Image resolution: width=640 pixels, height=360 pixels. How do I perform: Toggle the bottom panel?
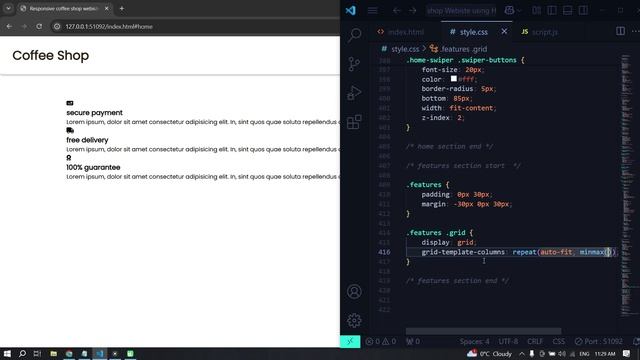567,11
